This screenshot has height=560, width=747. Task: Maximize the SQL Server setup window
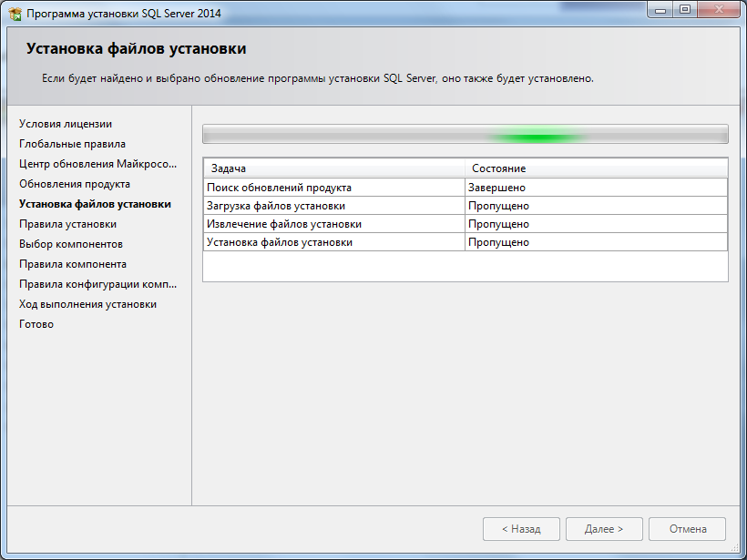tap(684, 9)
